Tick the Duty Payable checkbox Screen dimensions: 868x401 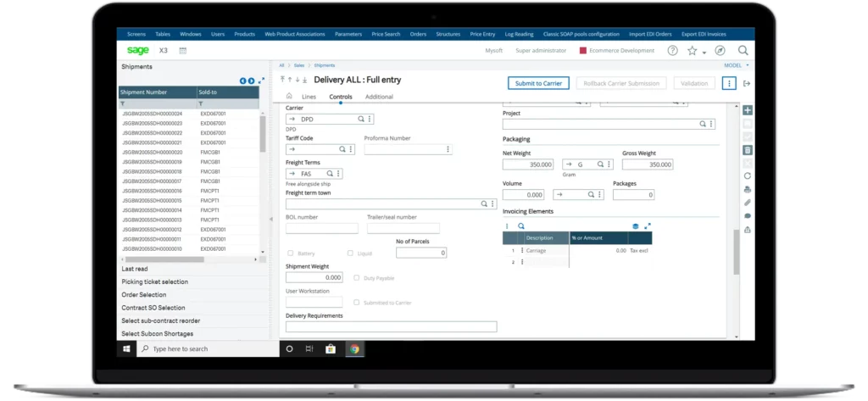coord(357,277)
